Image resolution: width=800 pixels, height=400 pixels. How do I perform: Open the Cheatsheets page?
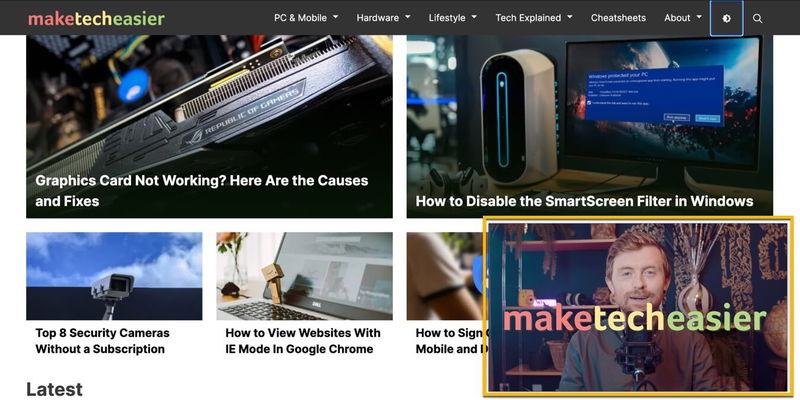pos(618,18)
